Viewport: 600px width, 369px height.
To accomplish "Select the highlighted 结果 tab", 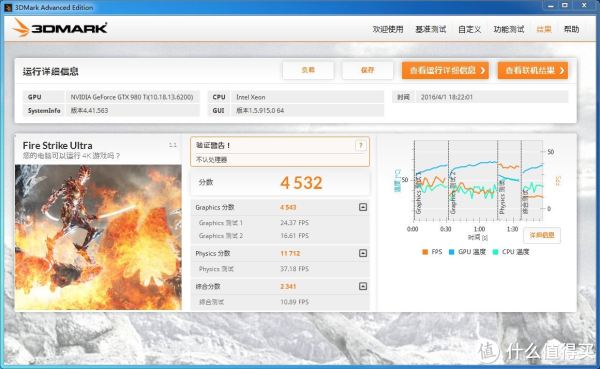I will coord(544,29).
